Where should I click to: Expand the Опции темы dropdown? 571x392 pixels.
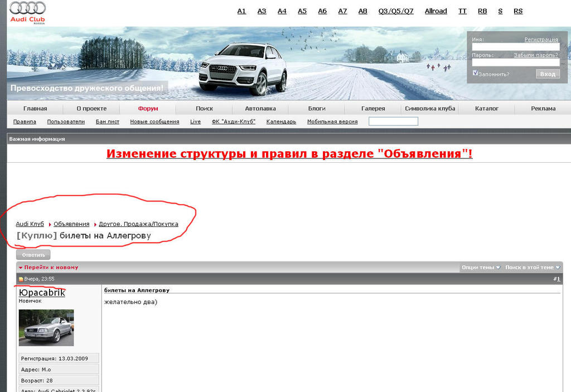(x=480, y=268)
